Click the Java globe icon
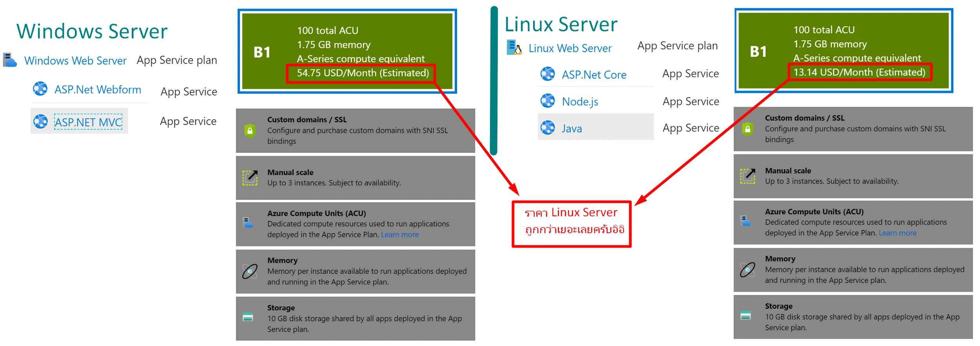 [548, 128]
